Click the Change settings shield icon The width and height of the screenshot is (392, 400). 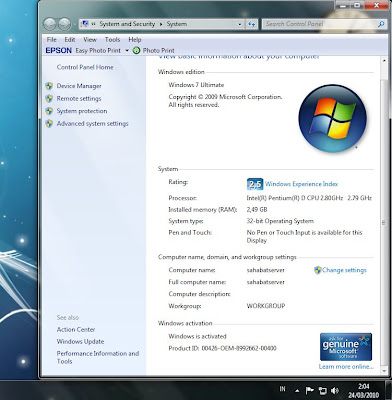click(318, 270)
